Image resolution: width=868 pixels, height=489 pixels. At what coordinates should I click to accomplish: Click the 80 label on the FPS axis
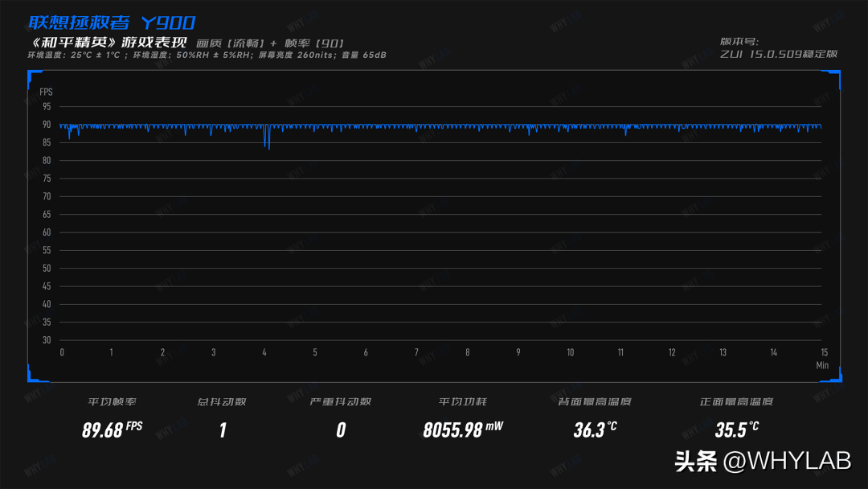coord(47,161)
